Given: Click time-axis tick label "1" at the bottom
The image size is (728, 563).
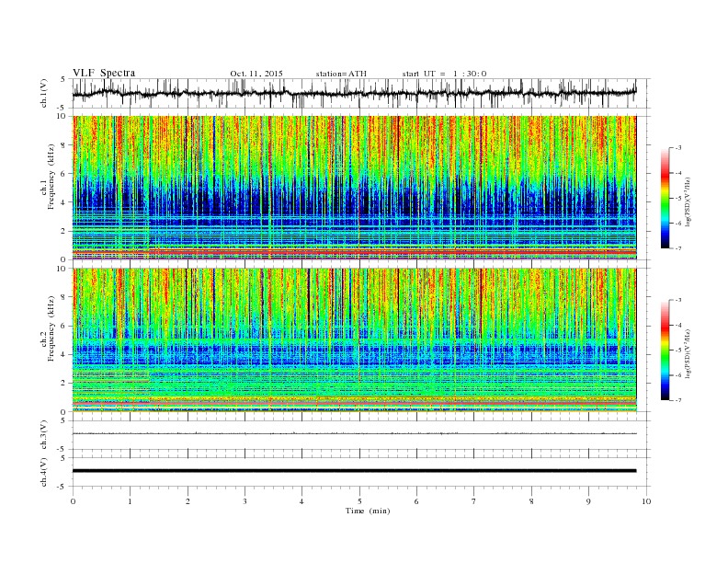Looking at the screenshot, I should (130, 501).
